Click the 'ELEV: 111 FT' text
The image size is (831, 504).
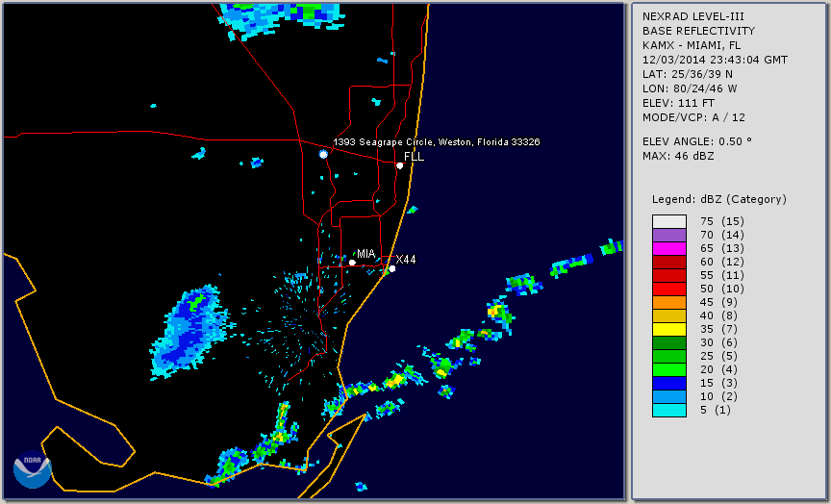tap(678, 103)
